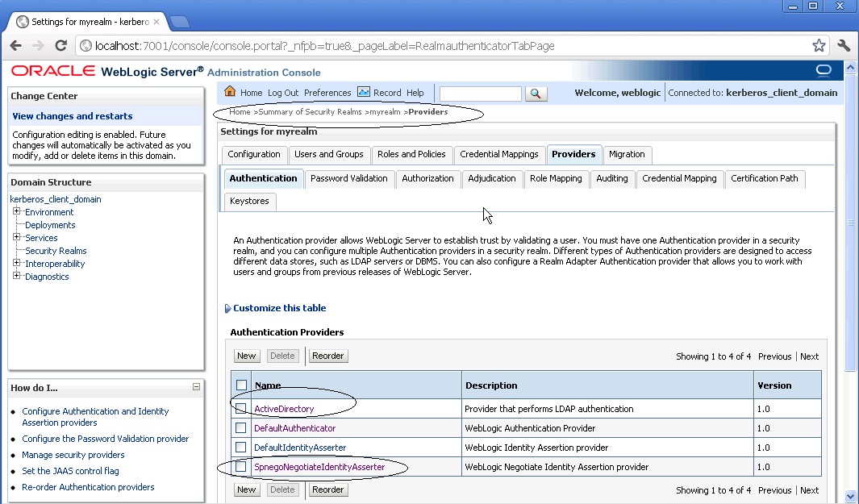The height and width of the screenshot is (504, 859).
Task: Click the Oracle logo icon at right
Action: click(824, 70)
